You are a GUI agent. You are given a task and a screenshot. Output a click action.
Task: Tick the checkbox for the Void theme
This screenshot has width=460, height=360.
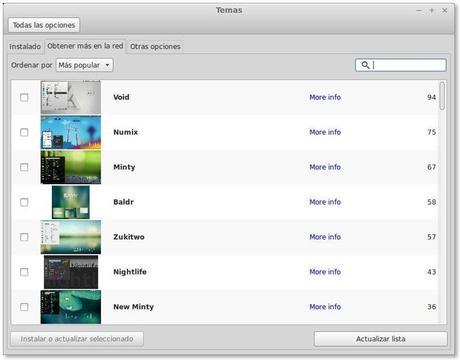pyautogui.click(x=24, y=97)
